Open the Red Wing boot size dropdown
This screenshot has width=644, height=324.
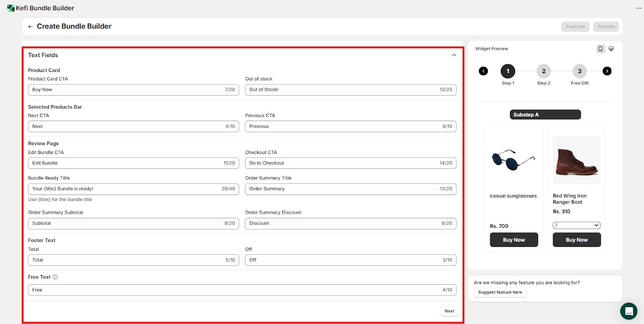576,226
